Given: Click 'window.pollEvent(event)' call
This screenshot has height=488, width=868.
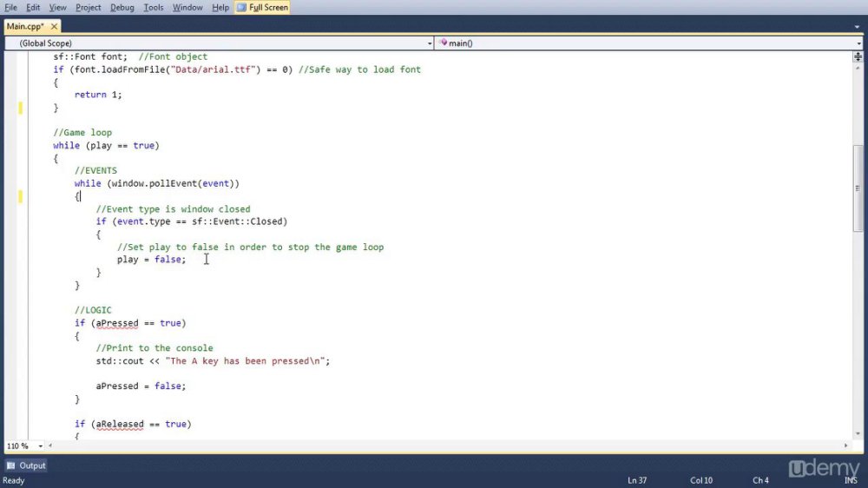Looking at the screenshot, I should click(x=174, y=183).
